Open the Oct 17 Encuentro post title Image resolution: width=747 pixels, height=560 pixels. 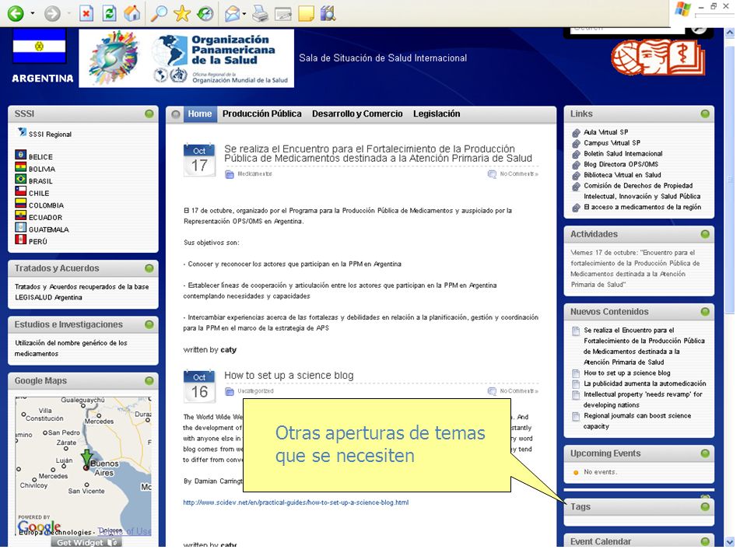pos(378,153)
